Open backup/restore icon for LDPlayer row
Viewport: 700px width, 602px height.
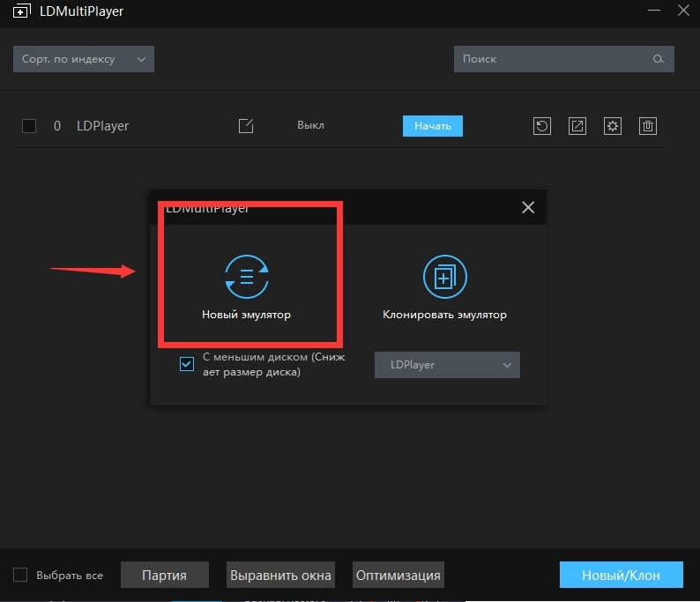542,126
